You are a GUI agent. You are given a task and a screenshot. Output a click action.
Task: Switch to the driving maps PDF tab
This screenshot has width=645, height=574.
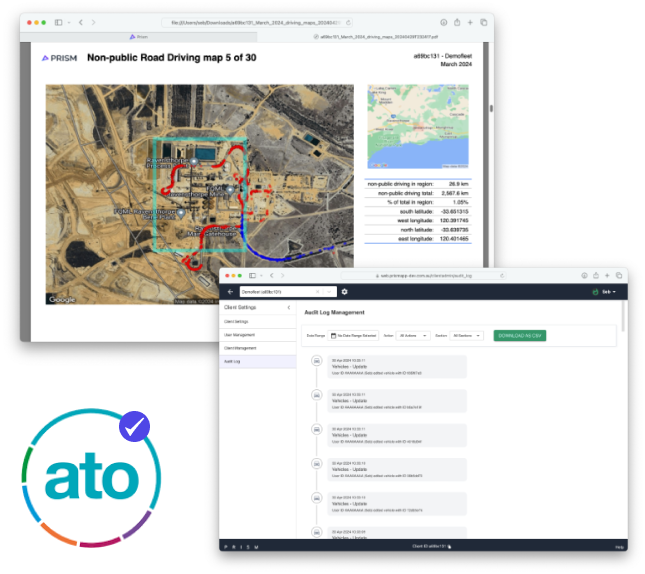click(375, 37)
